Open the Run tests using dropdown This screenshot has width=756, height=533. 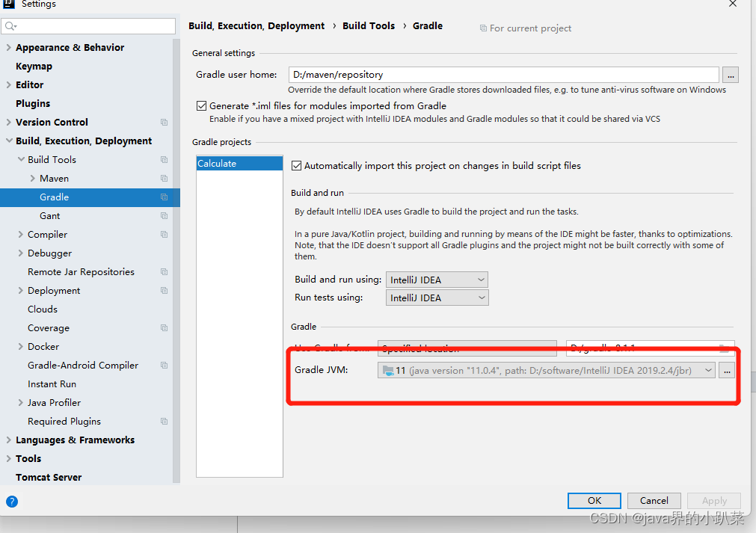pos(437,298)
